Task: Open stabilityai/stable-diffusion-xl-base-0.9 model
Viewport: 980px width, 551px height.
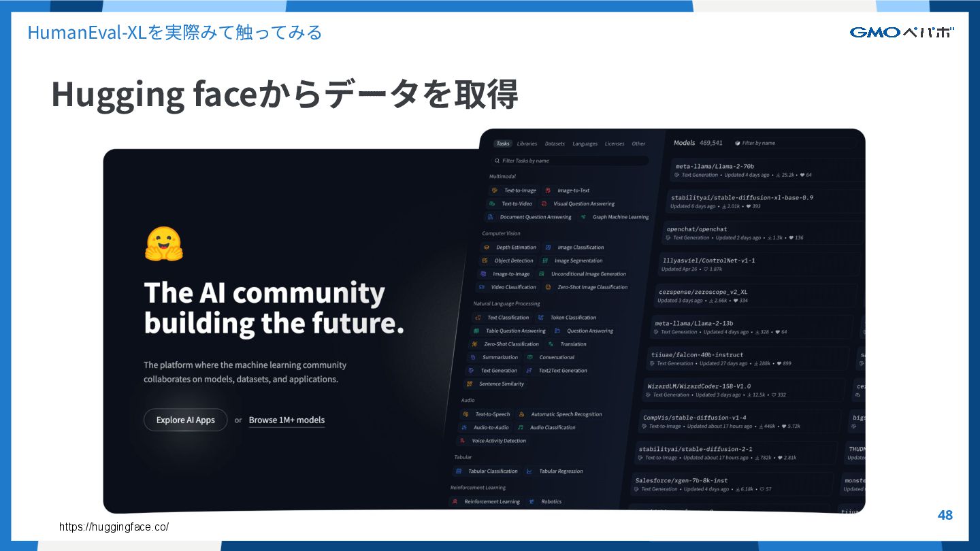Action: pyautogui.click(x=764, y=201)
